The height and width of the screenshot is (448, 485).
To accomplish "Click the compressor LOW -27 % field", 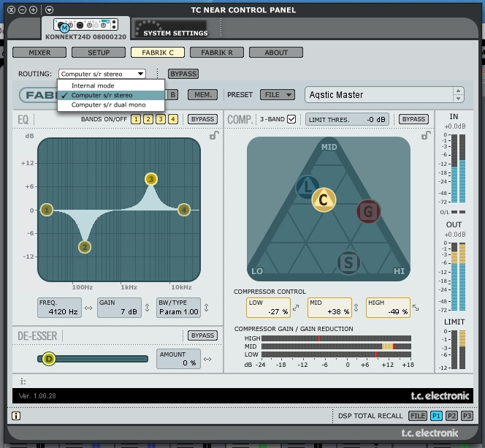I will point(268,308).
